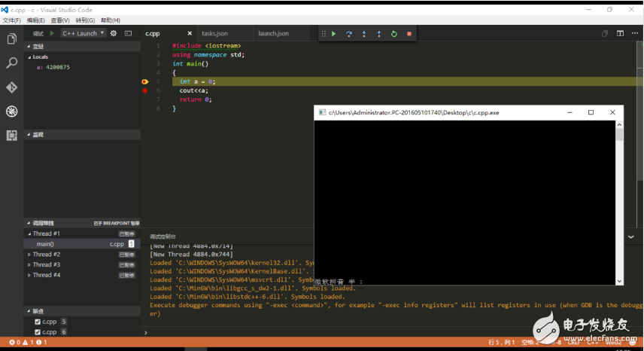This screenshot has width=644, height=351.
Task: Open the C++ Launch configuration dropdown
Action: coord(84,33)
